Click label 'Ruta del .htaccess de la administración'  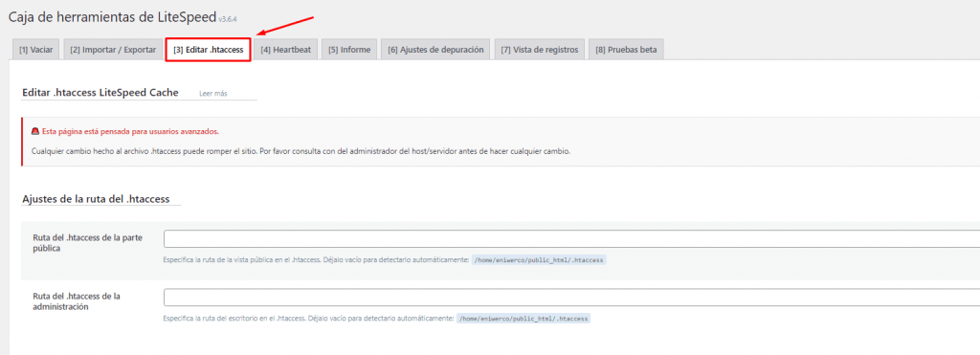(77, 301)
